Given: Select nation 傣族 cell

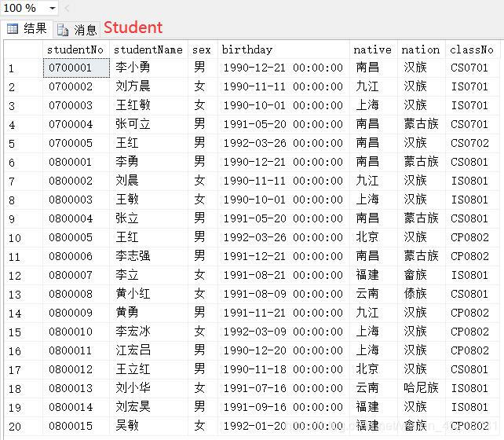Looking at the screenshot, I should click(415, 294).
